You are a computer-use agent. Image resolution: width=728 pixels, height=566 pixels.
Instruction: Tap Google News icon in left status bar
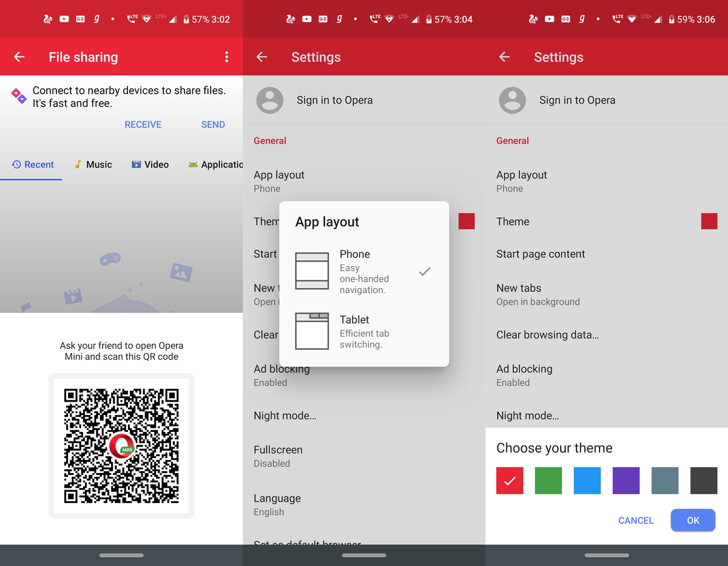[80, 19]
